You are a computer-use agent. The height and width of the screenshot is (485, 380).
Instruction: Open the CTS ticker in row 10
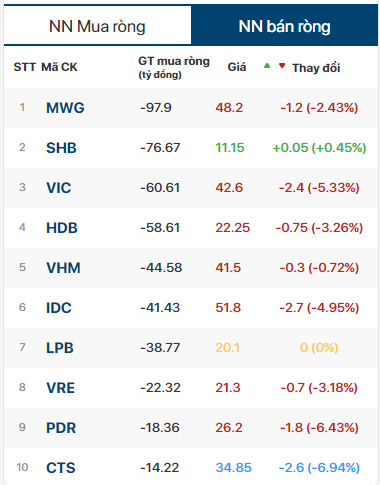(61, 468)
